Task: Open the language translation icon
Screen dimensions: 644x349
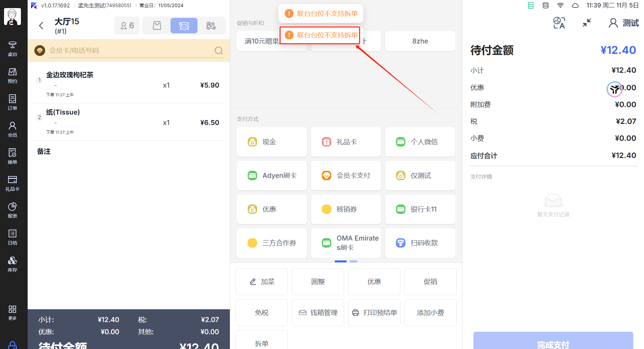Action: (x=559, y=23)
